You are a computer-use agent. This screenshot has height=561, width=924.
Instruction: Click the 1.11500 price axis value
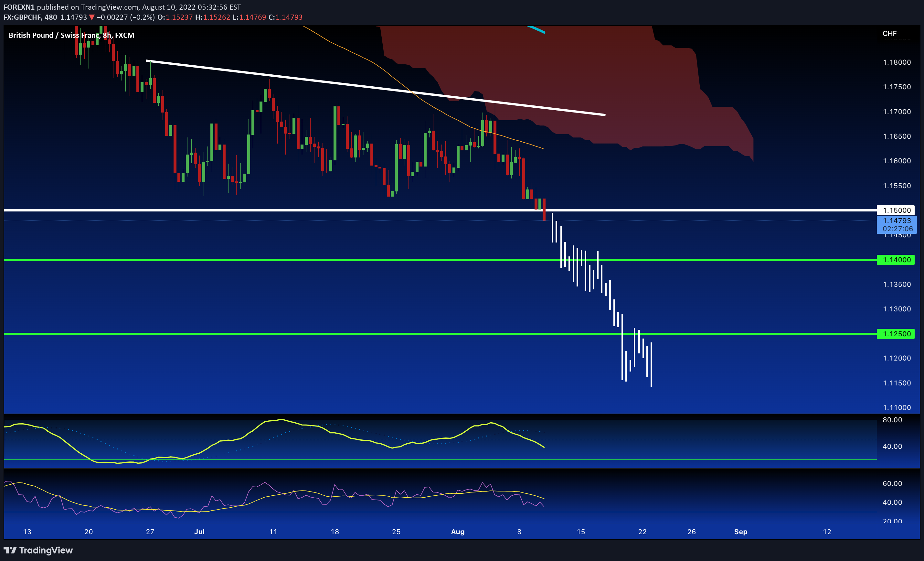click(897, 383)
